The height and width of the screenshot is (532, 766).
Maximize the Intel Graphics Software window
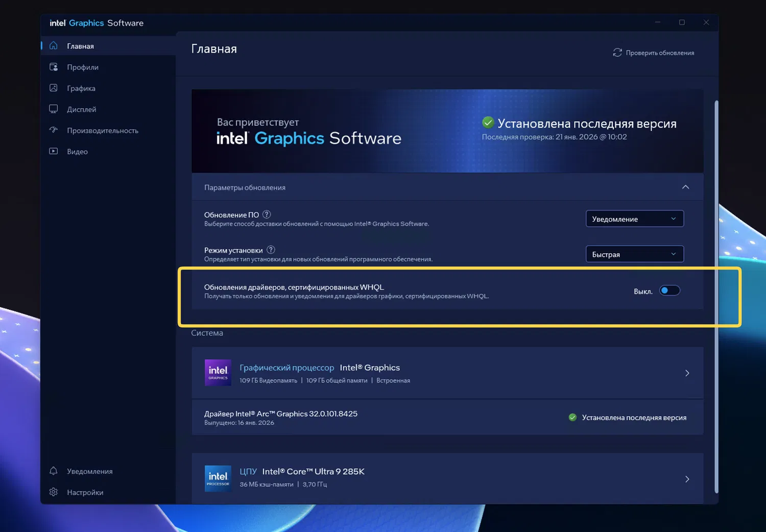(682, 22)
